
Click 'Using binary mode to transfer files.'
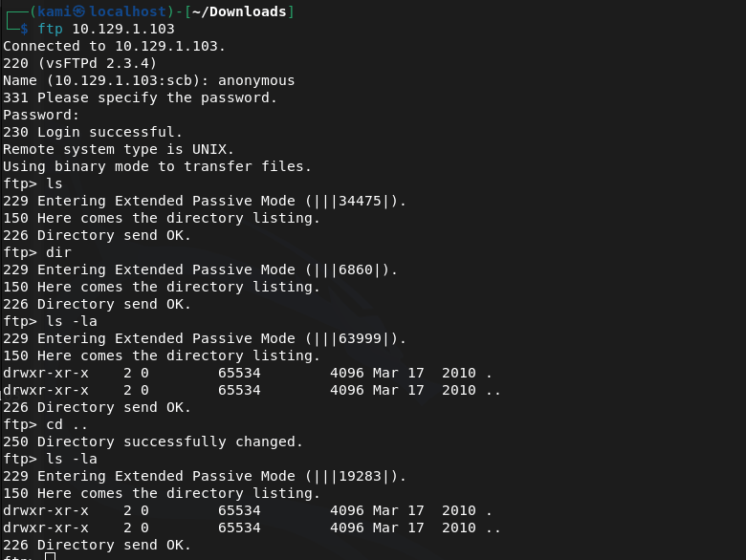(x=157, y=166)
